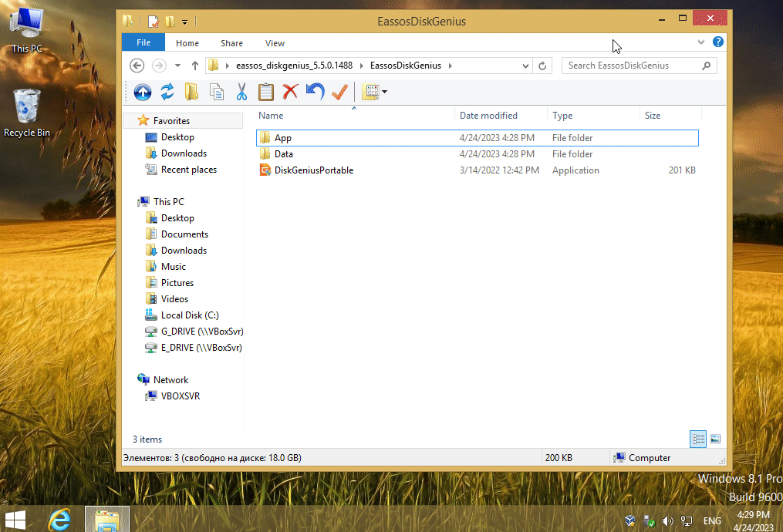This screenshot has width=783, height=532.
Task: Click the File Explorer taskbar button
Action: [x=107, y=520]
